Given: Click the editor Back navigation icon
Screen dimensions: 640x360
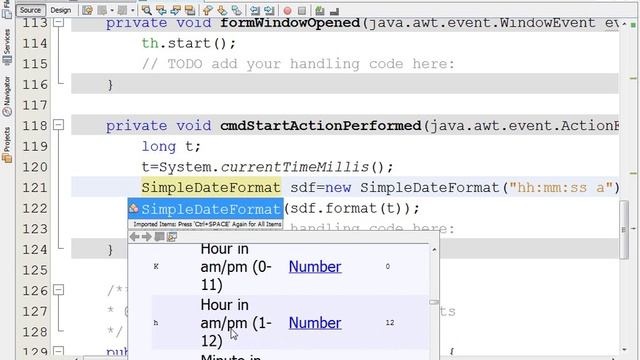Looking at the screenshot, I should 102,10.
